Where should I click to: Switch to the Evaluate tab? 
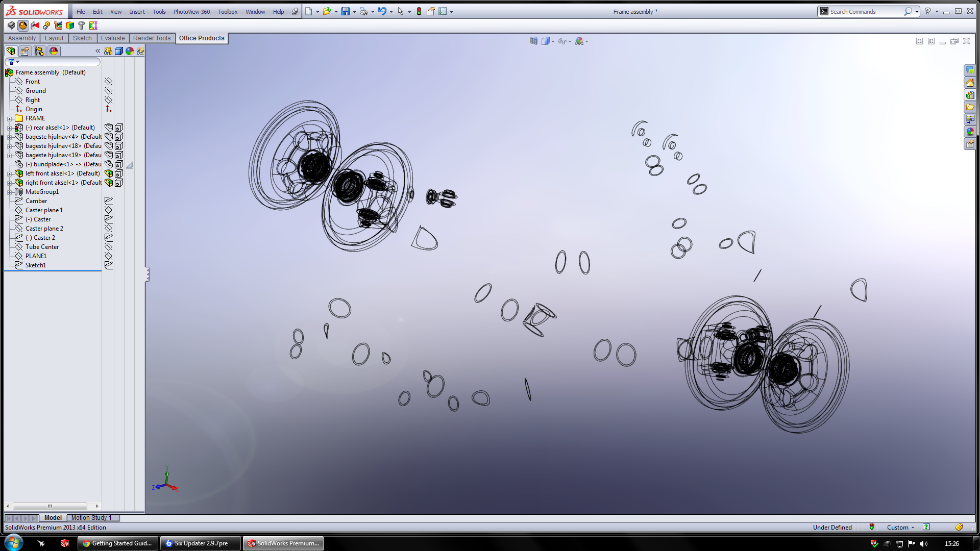click(112, 38)
